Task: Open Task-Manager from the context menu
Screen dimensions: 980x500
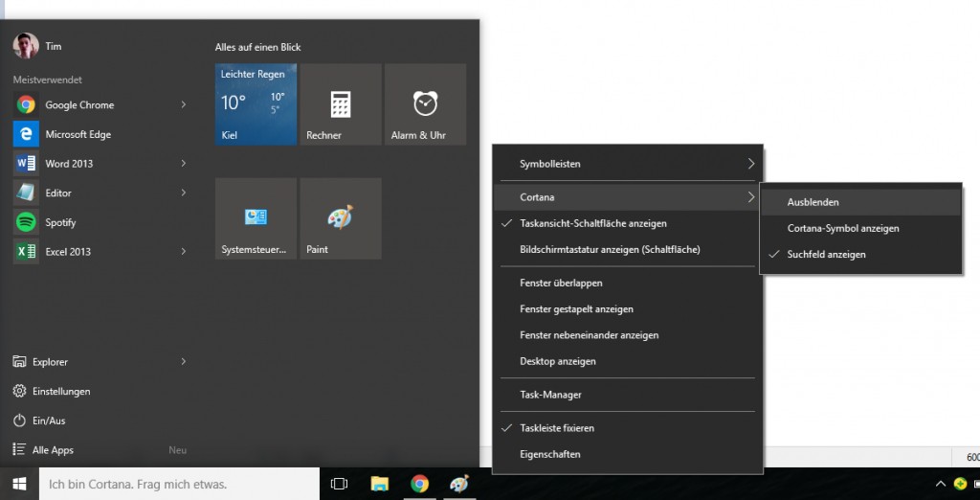Action: tap(550, 395)
